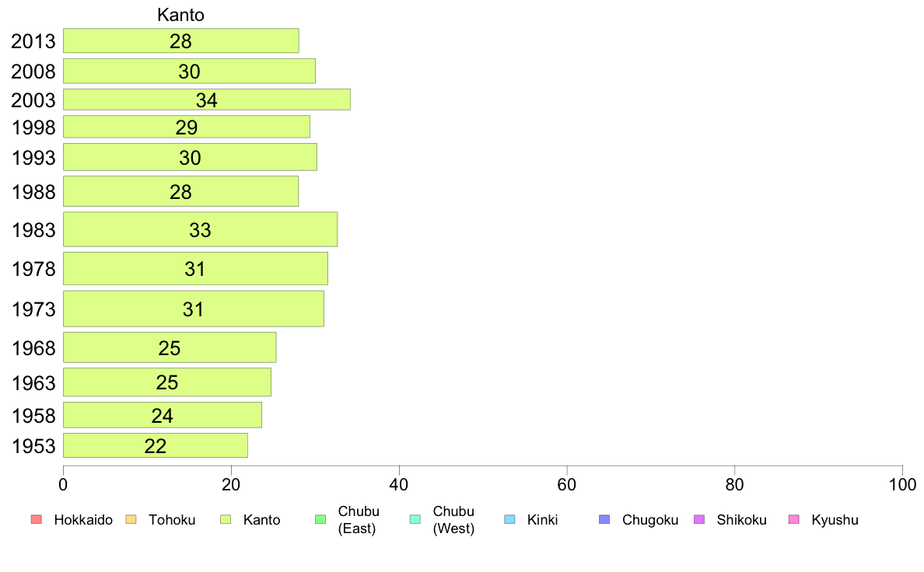This screenshot has width=924, height=572.
Task: Click the Chubu (West) teal legend swatch
Action: [x=415, y=519]
